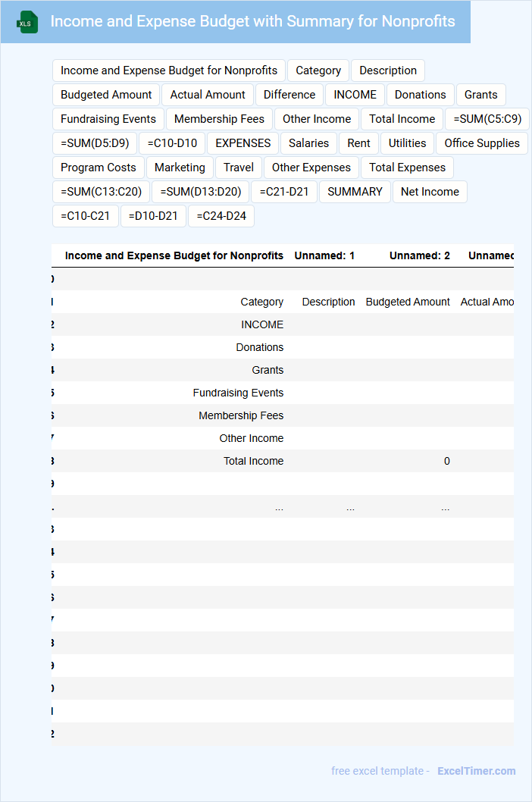532x802 pixels.
Task: Select the =C10-D10 formula tag
Action: pos(172,143)
